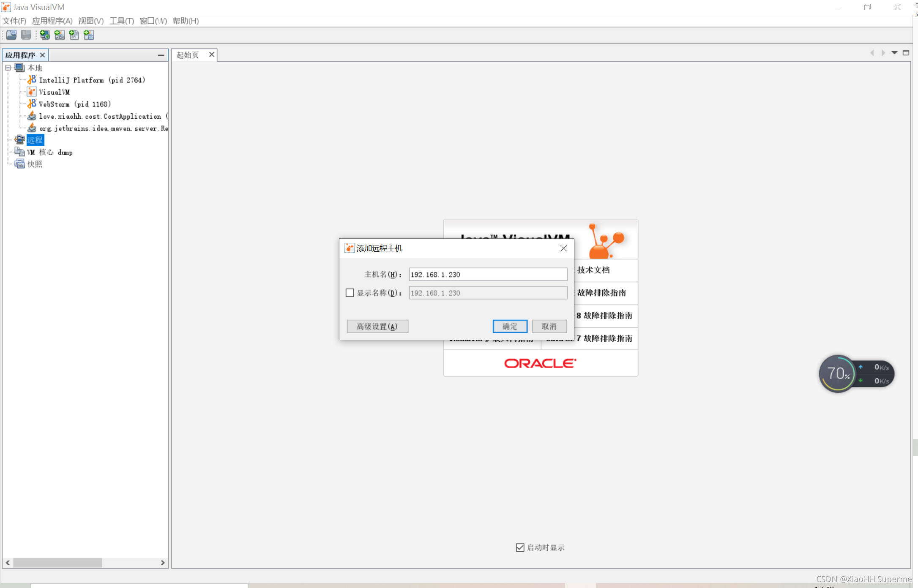Click the save snapshot toolbar icon
The height and width of the screenshot is (588, 918).
[26, 35]
